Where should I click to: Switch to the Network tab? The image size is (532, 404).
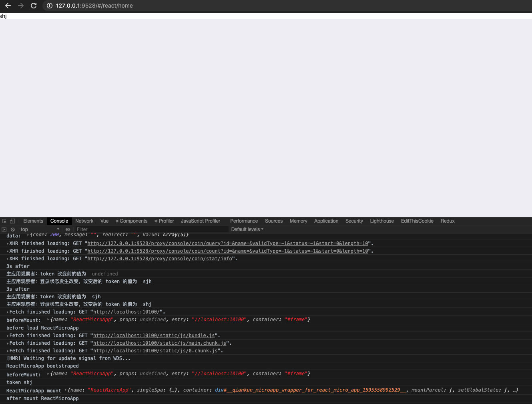point(84,221)
